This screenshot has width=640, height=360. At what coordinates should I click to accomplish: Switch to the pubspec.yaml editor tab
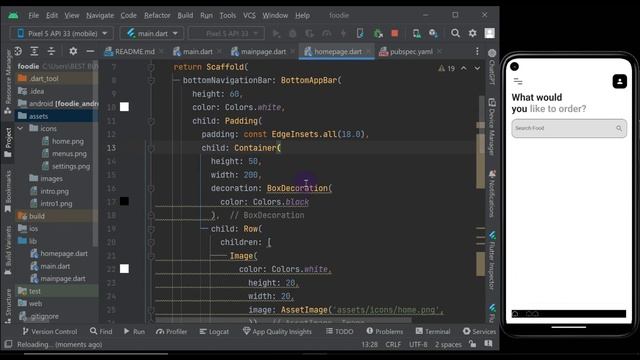[410, 51]
